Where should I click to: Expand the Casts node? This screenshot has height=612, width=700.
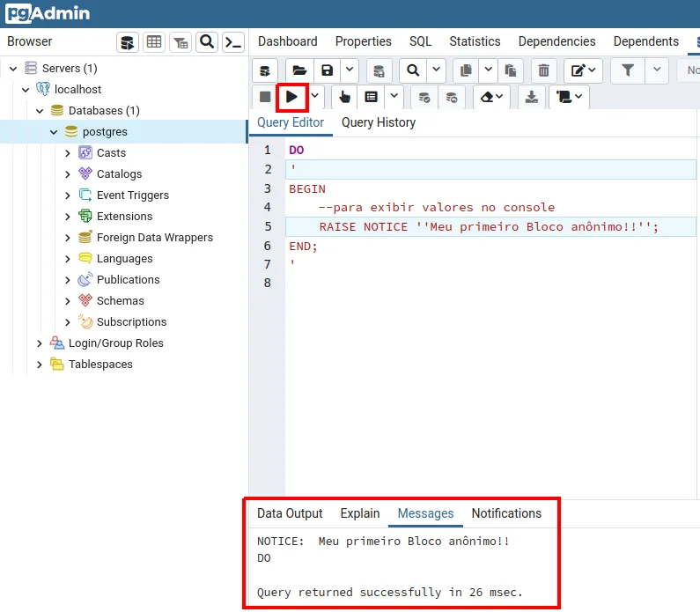click(68, 153)
